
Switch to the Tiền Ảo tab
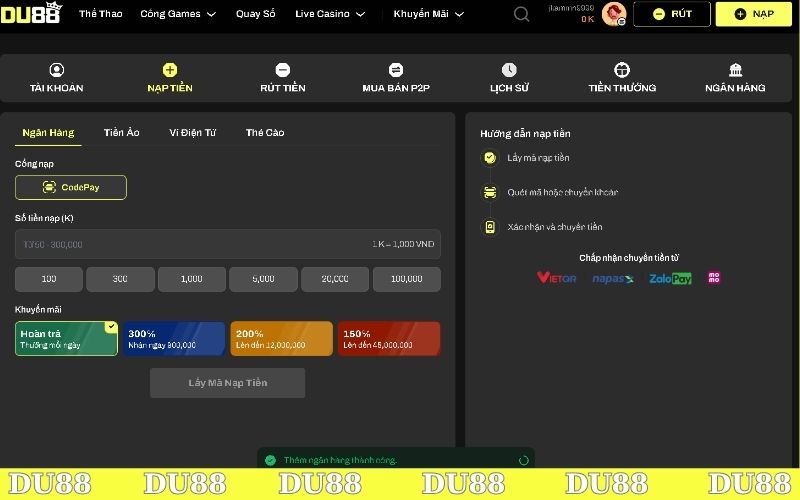(x=121, y=133)
